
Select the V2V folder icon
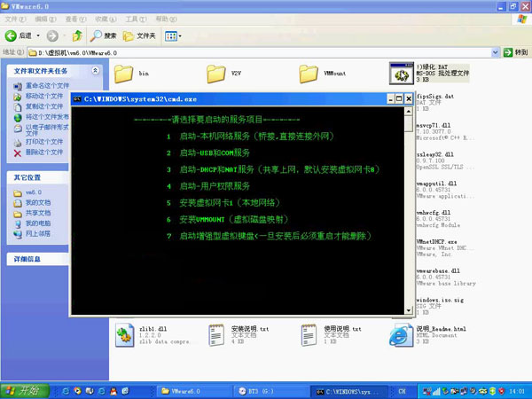[217, 72]
